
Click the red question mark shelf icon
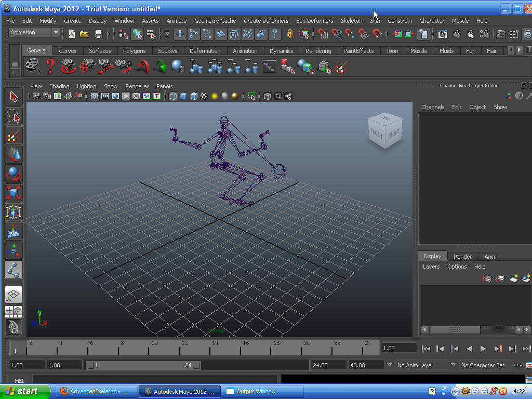click(x=50, y=66)
